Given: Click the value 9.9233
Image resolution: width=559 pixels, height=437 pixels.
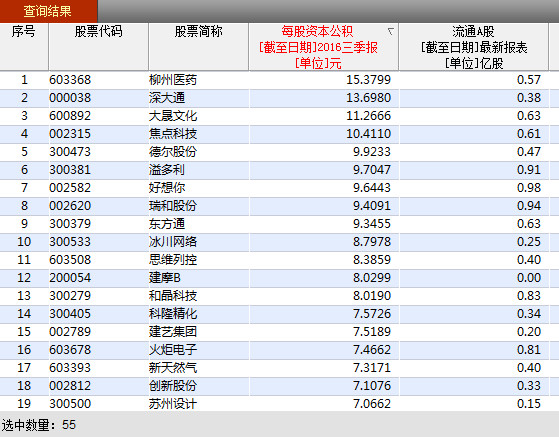Looking at the screenshot, I should pyautogui.click(x=372, y=152).
